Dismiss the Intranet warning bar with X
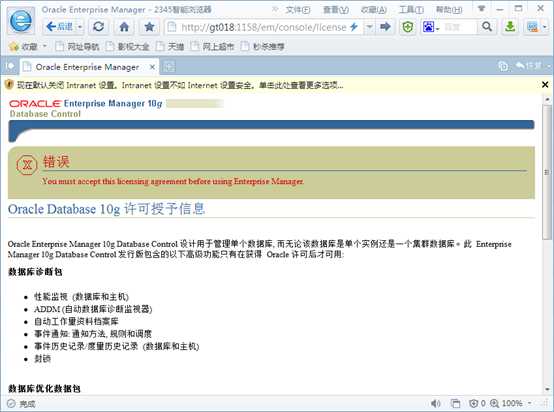 [x=545, y=85]
